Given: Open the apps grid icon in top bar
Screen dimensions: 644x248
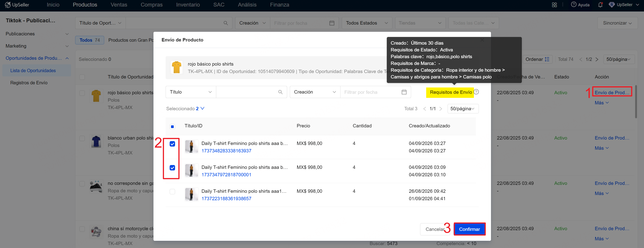Looking at the screenshot, I should point(554,5).
